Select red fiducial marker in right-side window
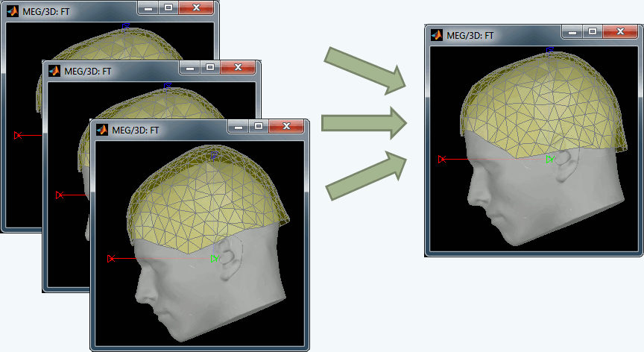Image resolution: width=644 pixels, height=352 pixels. point(442,159)
